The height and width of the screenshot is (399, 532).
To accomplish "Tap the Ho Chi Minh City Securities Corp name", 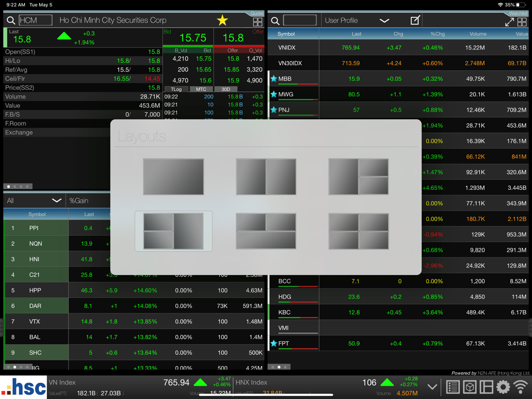I will 113,20.
